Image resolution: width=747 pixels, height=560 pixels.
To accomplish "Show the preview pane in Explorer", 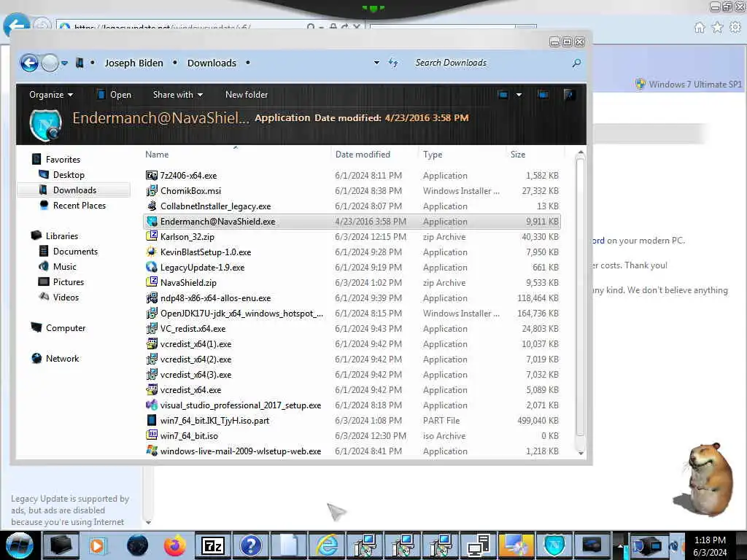I will coord(543,94).
